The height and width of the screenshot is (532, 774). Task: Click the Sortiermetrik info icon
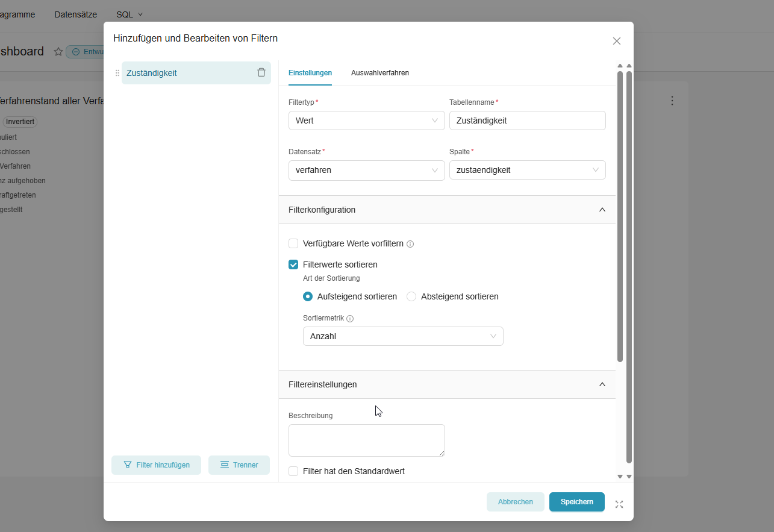[x=350, y=319]
